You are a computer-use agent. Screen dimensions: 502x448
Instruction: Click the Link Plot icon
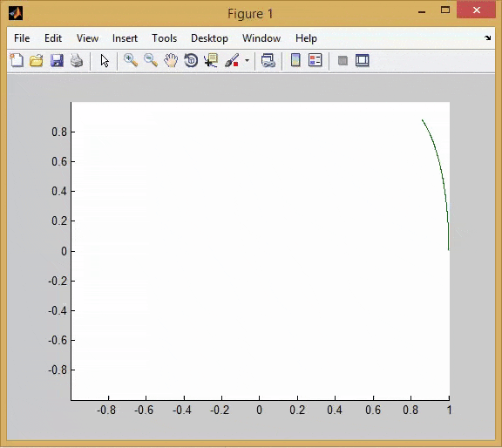(x=268, y=60)
